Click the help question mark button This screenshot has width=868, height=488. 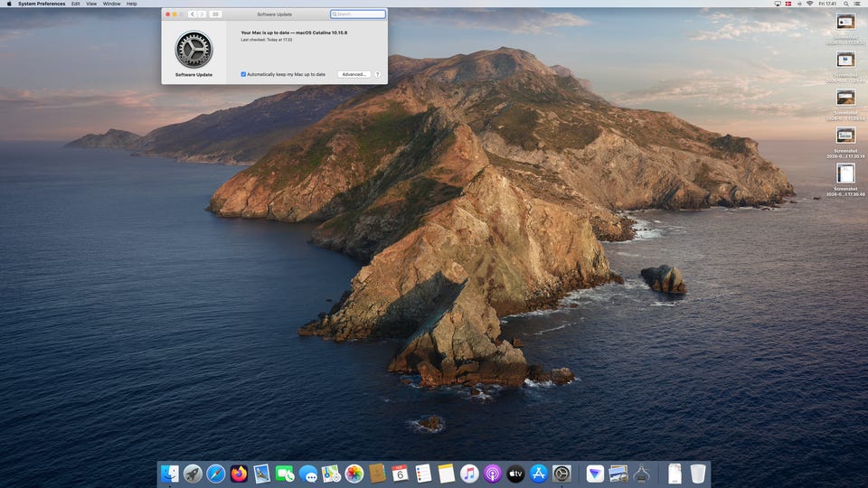(x=377, y=74)
